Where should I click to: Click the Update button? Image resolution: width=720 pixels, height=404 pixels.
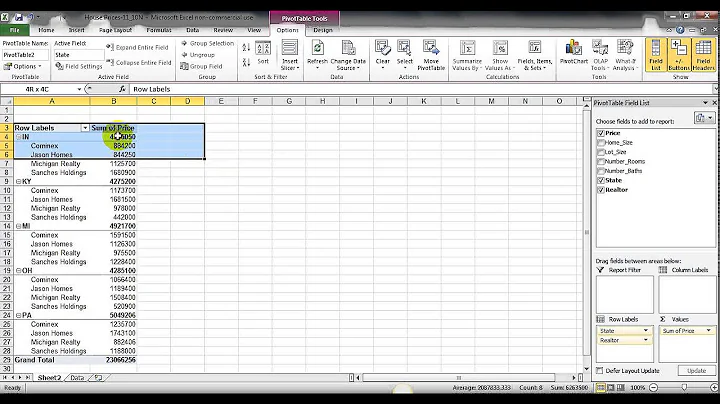click(x=696, y=370)
